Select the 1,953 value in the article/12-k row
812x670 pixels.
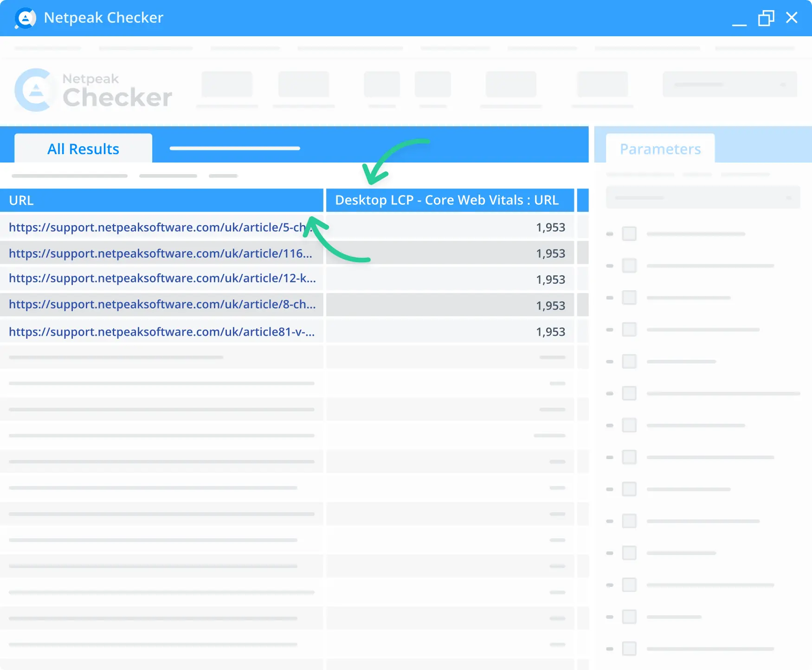click(550, 280)
